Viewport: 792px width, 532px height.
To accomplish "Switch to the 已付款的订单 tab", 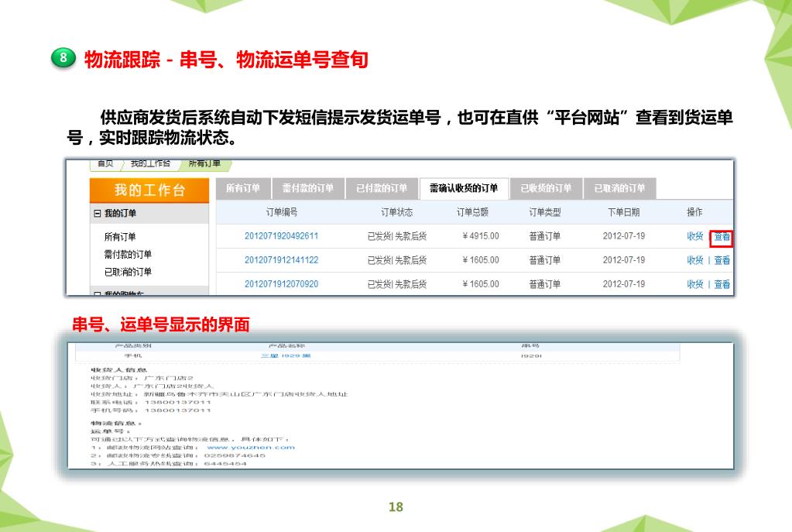I will click(x=382, y=188).
